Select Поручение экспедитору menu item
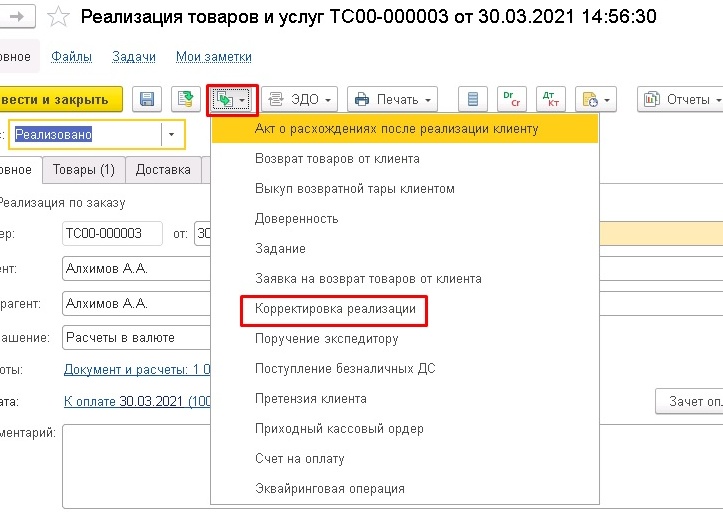 click(x=405, y=339)
